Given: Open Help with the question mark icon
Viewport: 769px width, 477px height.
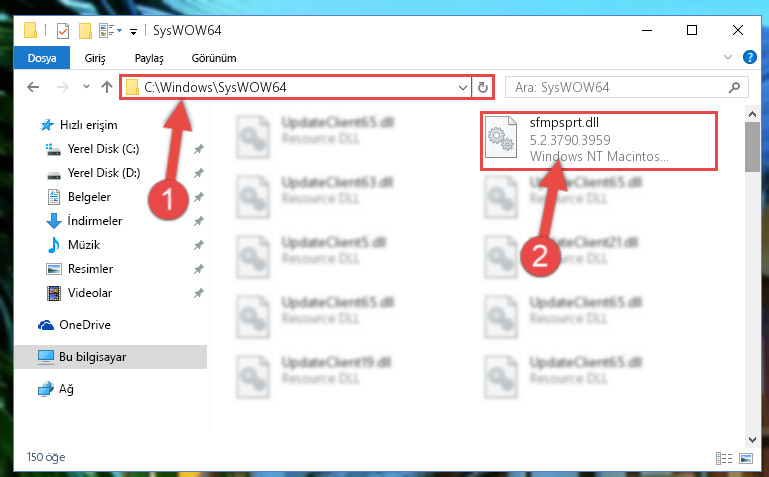Looking at the screenshot, I should coord(749,57).
